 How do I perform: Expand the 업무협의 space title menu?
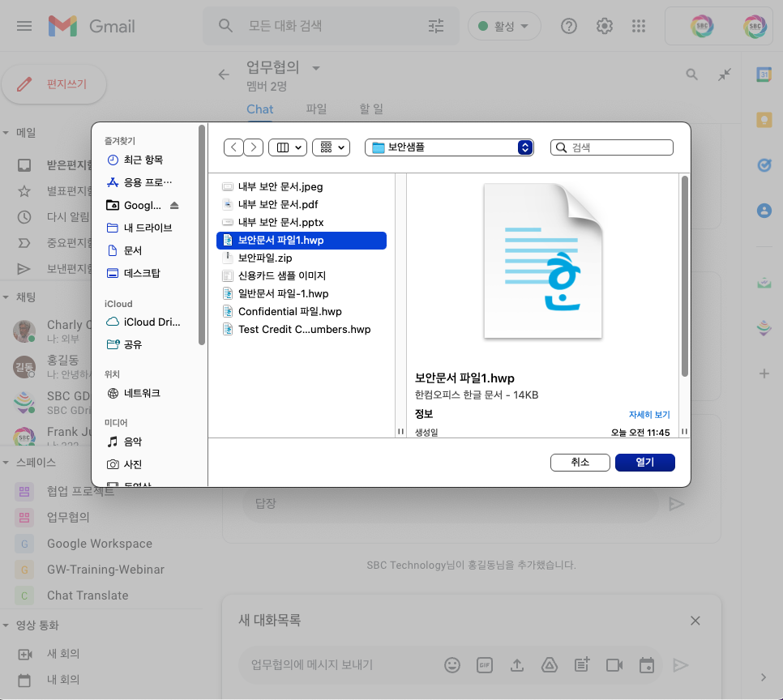tap(316, 68)
